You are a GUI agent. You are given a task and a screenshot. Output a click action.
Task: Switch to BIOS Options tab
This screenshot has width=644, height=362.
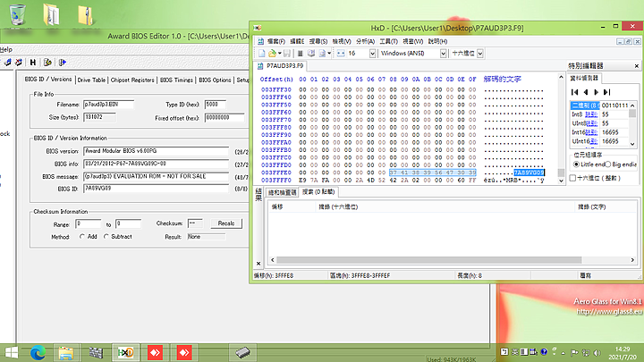pos(215,80)
